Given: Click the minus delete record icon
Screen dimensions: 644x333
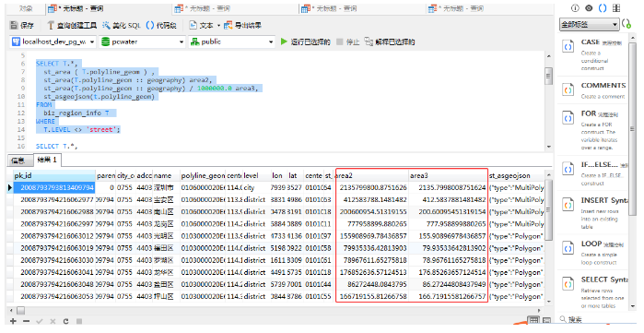Looking at the screenshot, I should tap(27, 321).
